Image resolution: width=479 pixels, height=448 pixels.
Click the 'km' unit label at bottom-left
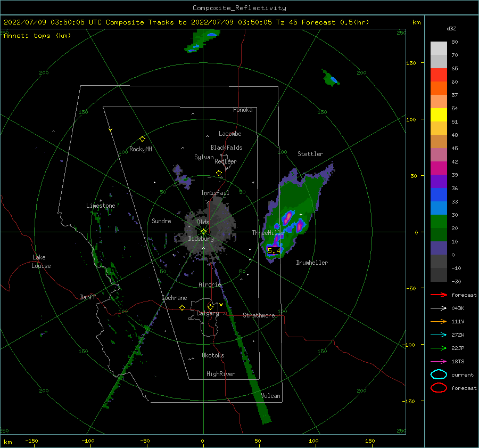point(7,442)
